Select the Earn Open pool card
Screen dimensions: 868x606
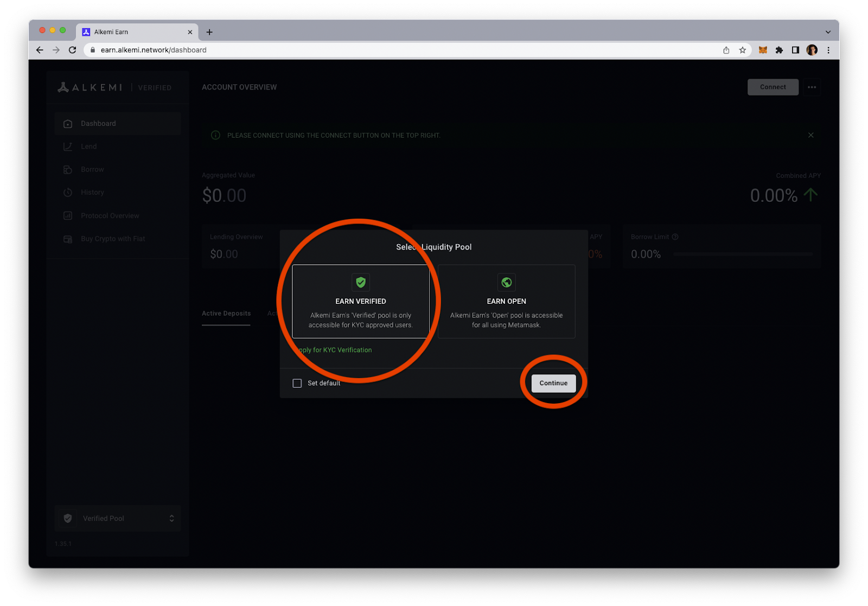coord(506,302)
